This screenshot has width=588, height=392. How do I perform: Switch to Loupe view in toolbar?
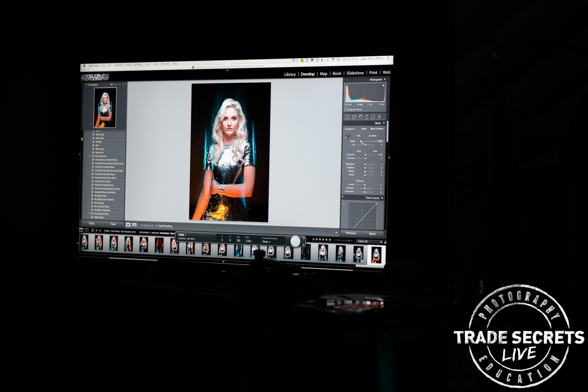tap(128, 225)
